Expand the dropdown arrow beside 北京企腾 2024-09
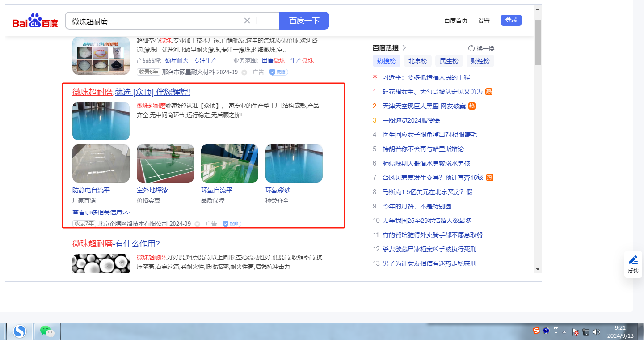Image resolution: width=644 pixels, height=340 pixels. (x=197, y=224)
